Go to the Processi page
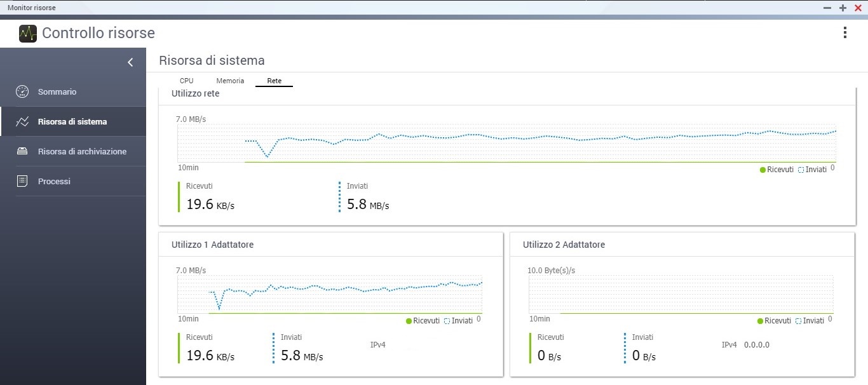Viewport: 868px width, 385px height. point(54,181)
